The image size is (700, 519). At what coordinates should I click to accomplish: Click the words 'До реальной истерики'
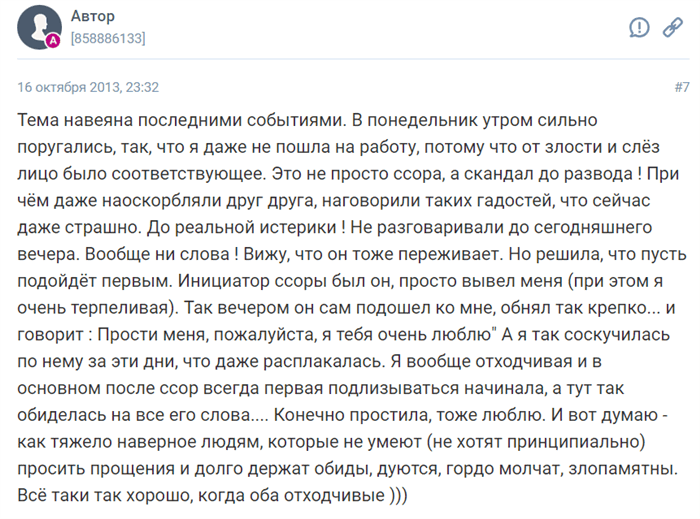(242, 228)
